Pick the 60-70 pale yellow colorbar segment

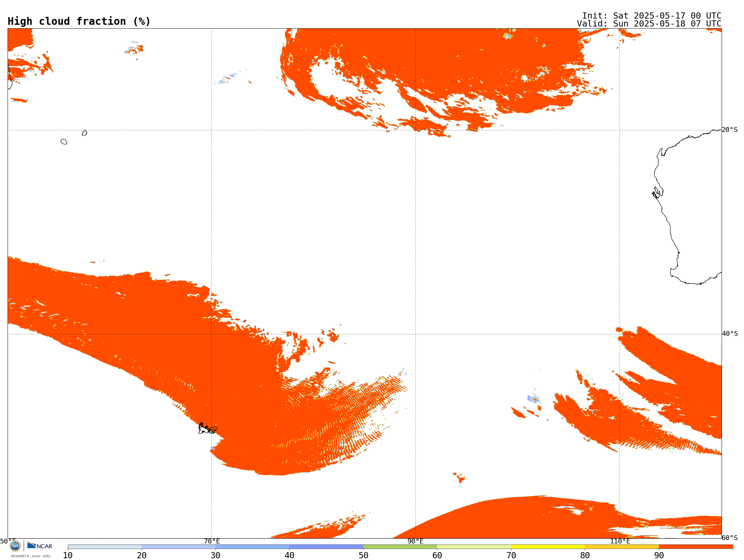pyautogui.click(x=474, y=547)
